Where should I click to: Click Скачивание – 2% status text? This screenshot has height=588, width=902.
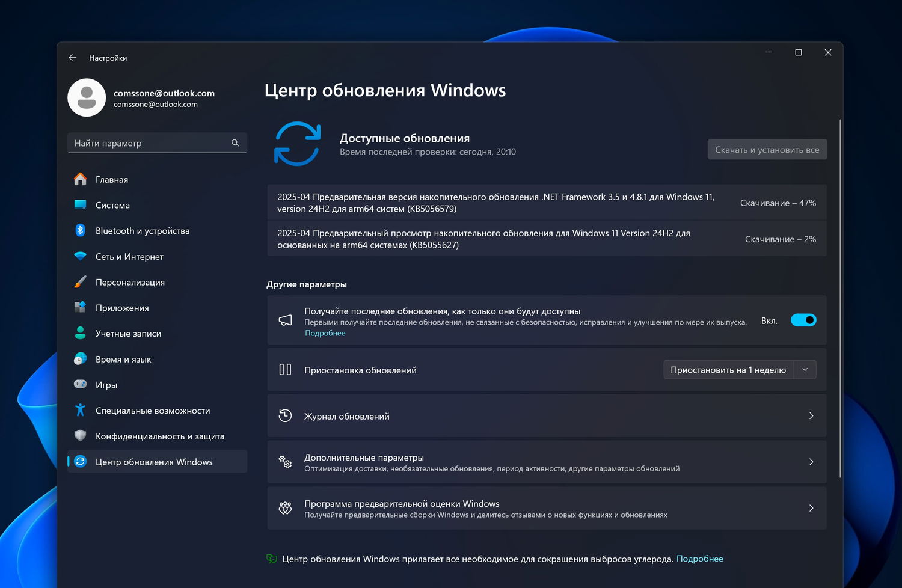781,239
